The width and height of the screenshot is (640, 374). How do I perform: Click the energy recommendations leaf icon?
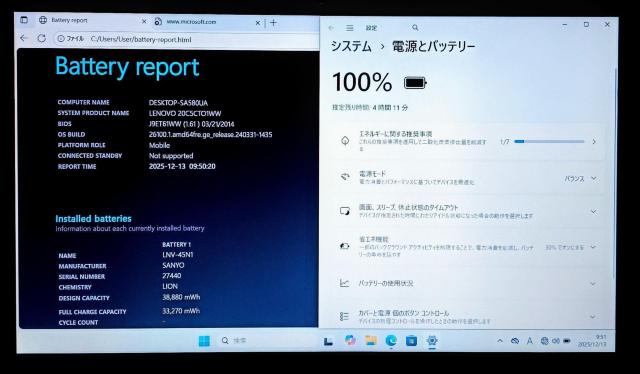point(345,141)
